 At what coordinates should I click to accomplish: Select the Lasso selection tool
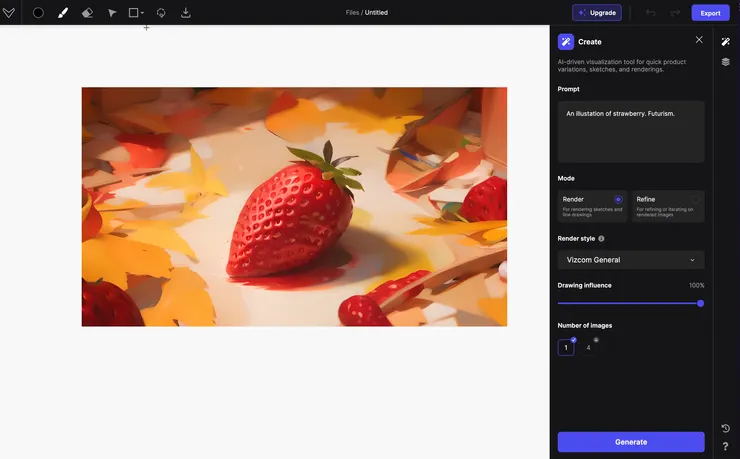(x=161, y=13)
